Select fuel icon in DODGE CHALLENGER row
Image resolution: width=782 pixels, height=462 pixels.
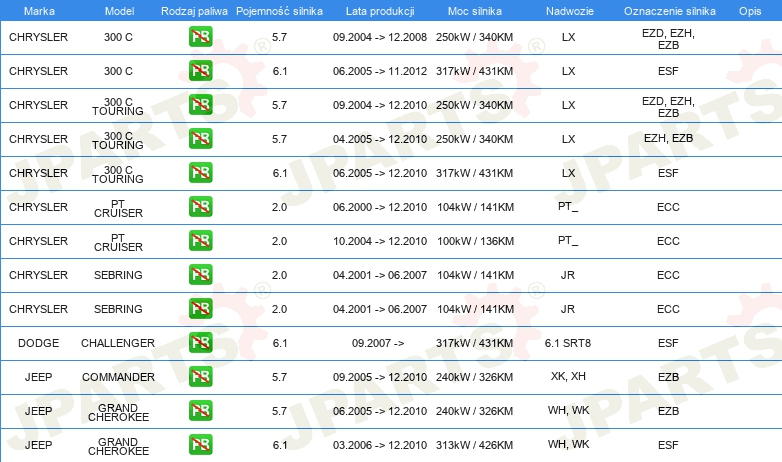(200, 342)
